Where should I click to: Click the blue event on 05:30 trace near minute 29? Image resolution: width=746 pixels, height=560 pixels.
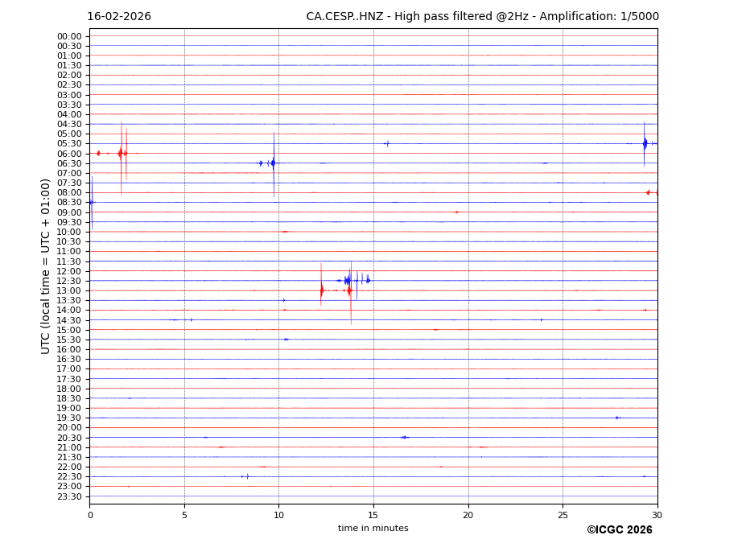(x=645, y=143)
